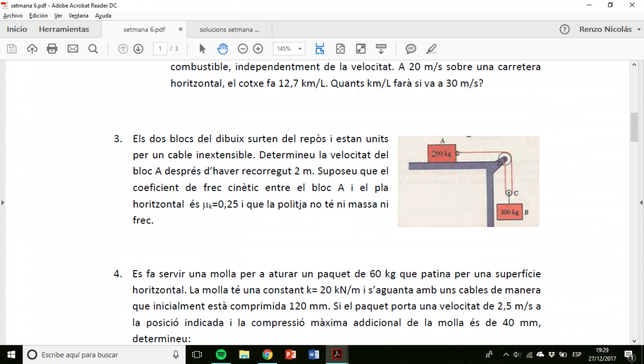Open the 145% zoom level dropdown
Screen dimensions: 644x364
click(289, 49)
